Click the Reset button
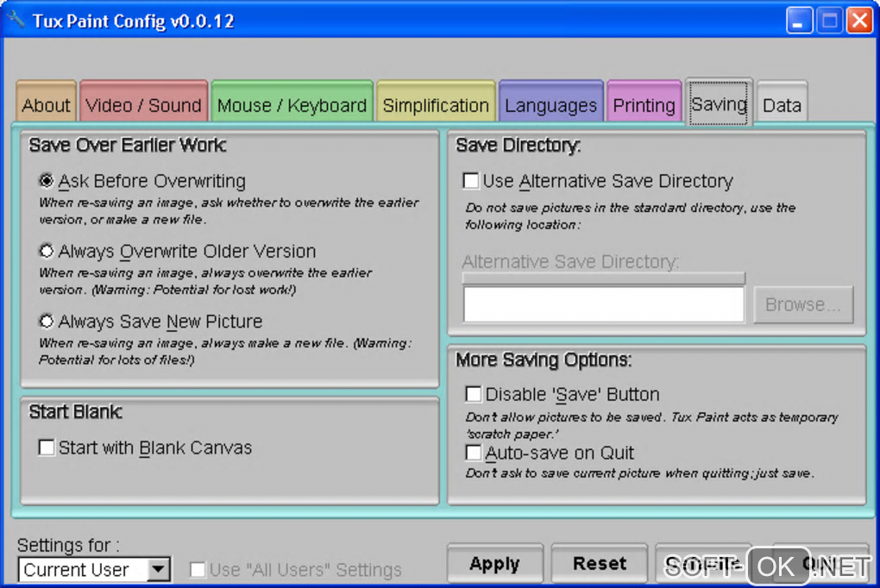The image size is (880, 588). click(600, 563)
